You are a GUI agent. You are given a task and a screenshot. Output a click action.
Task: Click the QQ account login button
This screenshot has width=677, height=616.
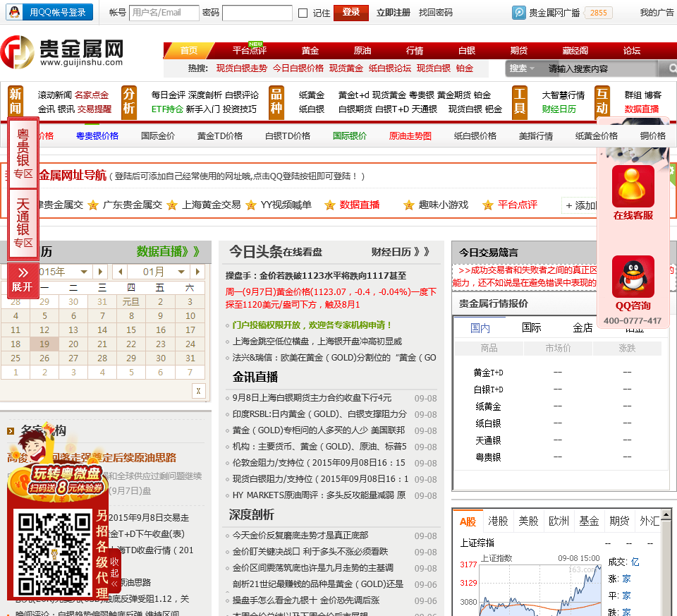point(49,12)
